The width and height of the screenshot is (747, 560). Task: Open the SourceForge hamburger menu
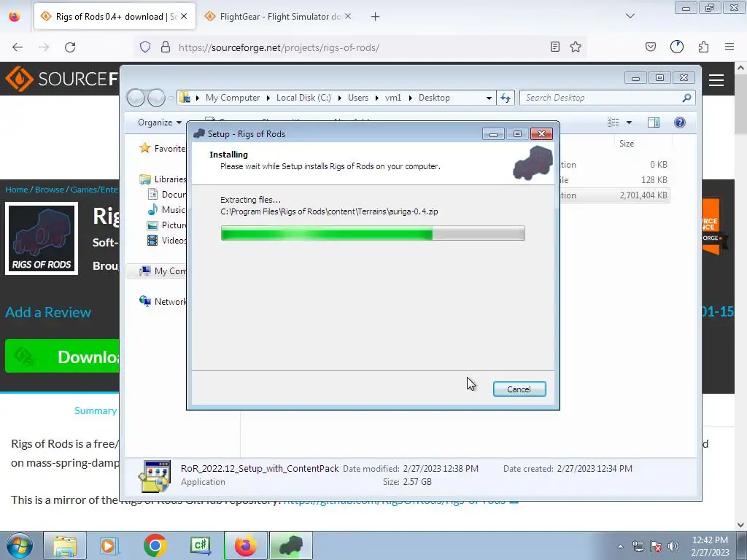click(x=716, y=80)
